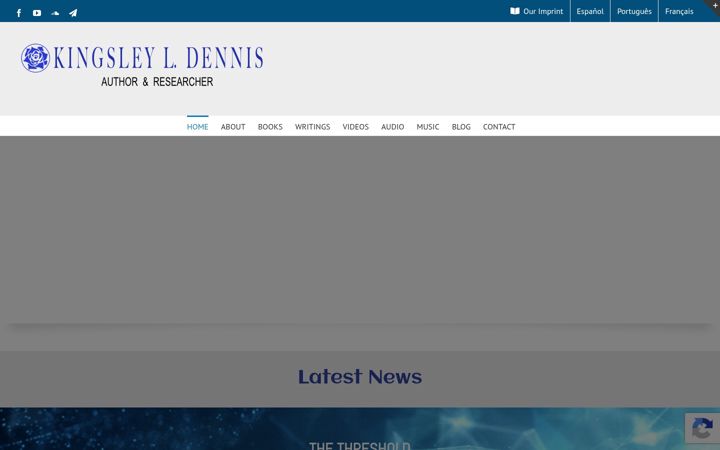The image size is (720, 450).
Task: Open the Telegram paper-plane icon
Action: (x=73, y=13)
